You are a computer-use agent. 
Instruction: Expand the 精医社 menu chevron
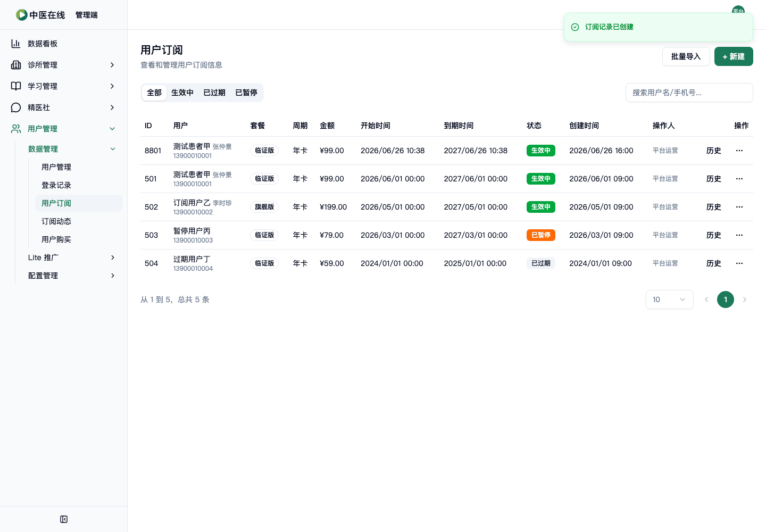click(x=112, y=107)
